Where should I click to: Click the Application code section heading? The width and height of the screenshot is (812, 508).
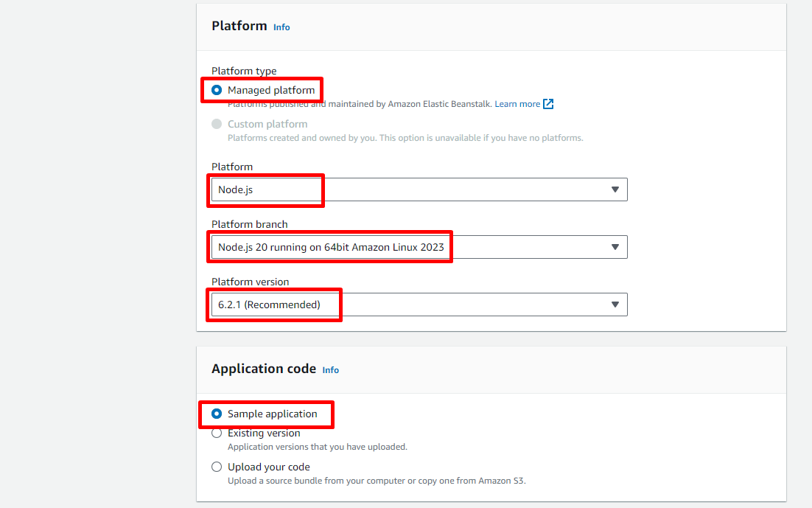263,369
